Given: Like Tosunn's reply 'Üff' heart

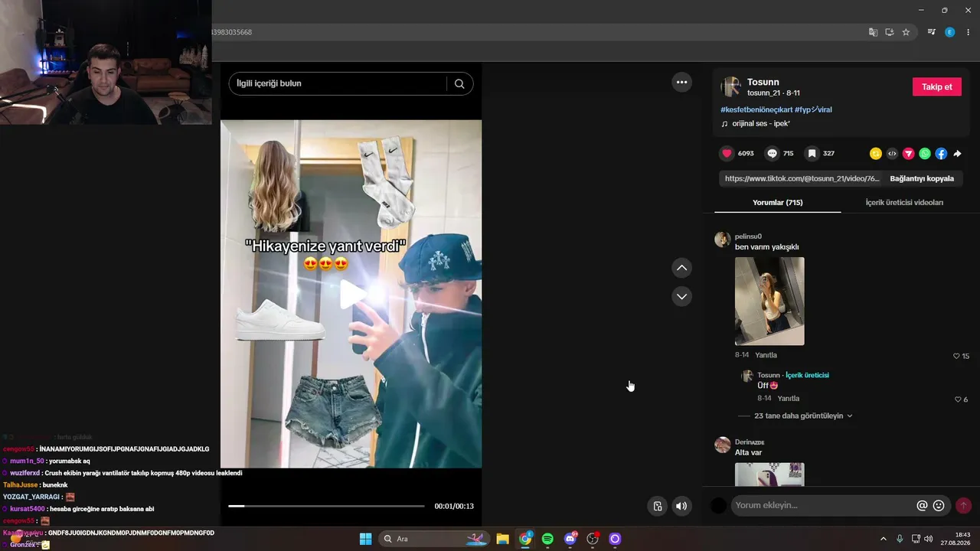Looking at the screenshot, I should click(958, 399).
